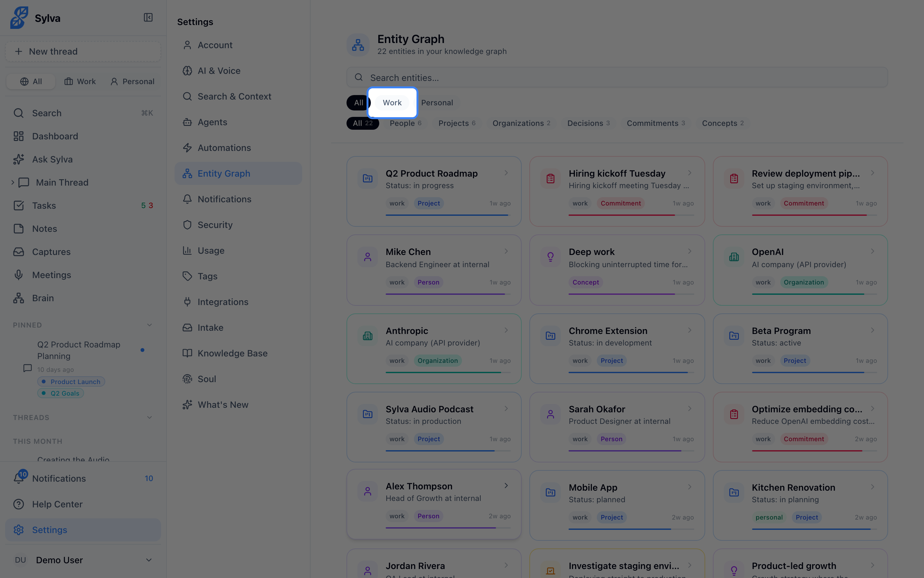Viewport: 924px width, 578px height.
Task: Open Tags settings
Action: click(238, 276)
